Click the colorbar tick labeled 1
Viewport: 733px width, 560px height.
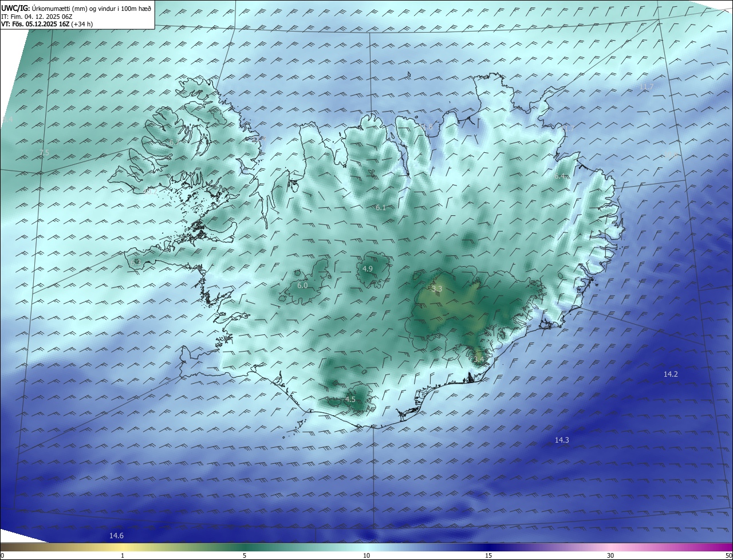(x=123, y=555)
